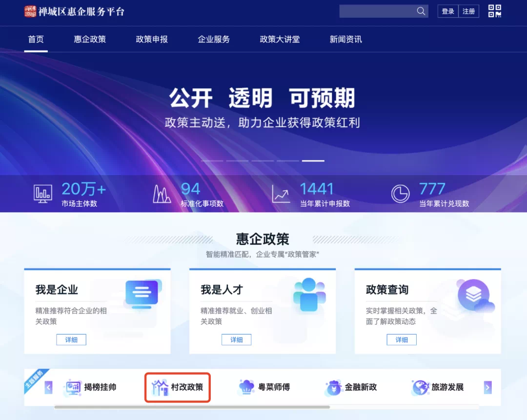
Task: Select the fifth active banner indicator
Action: click(313, 161)
